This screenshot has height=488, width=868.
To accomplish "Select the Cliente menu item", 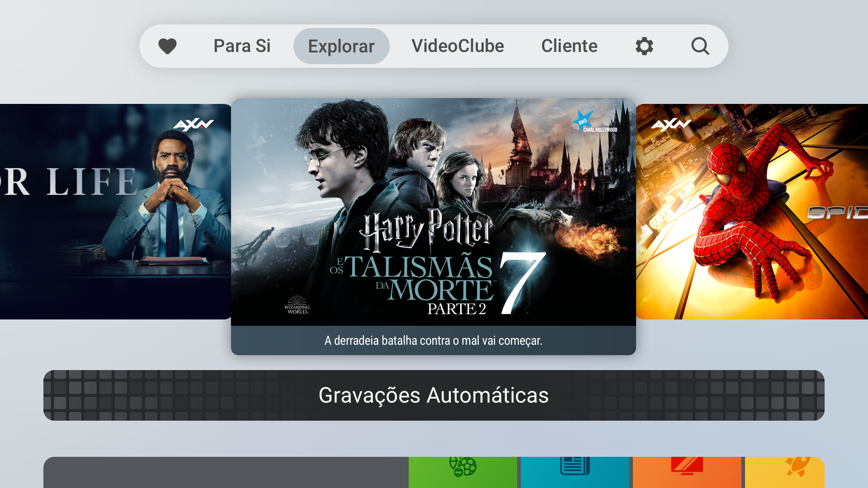I will pyautogui.click(x=569, y=46).
